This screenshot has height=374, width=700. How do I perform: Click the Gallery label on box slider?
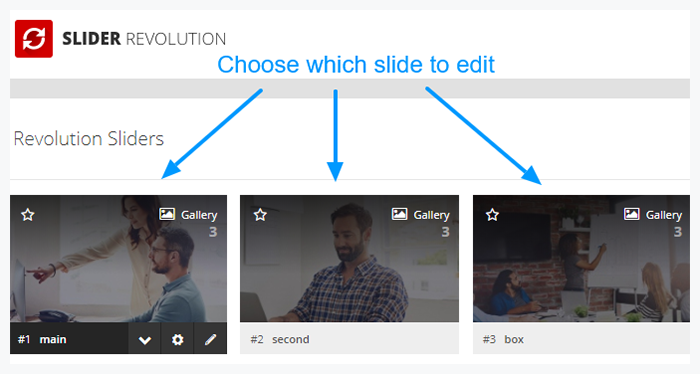pyautogui.click(x=664, y=215)
